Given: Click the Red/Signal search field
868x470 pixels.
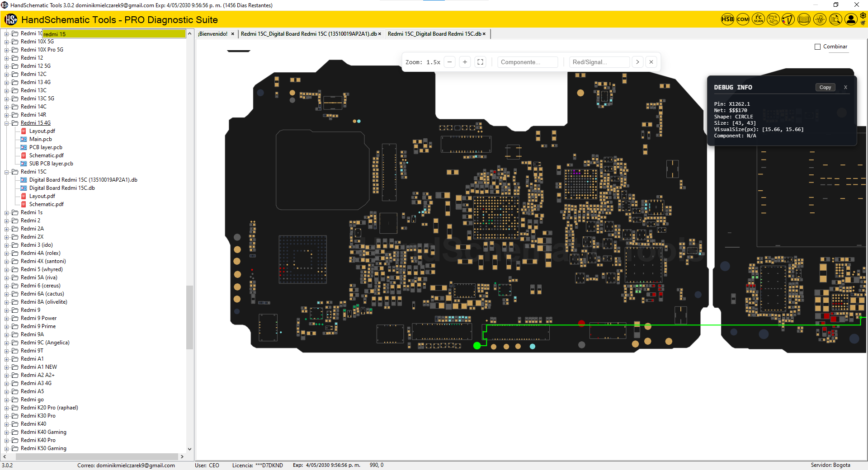Looking at the screenshot, I should (x=599, y=62).
